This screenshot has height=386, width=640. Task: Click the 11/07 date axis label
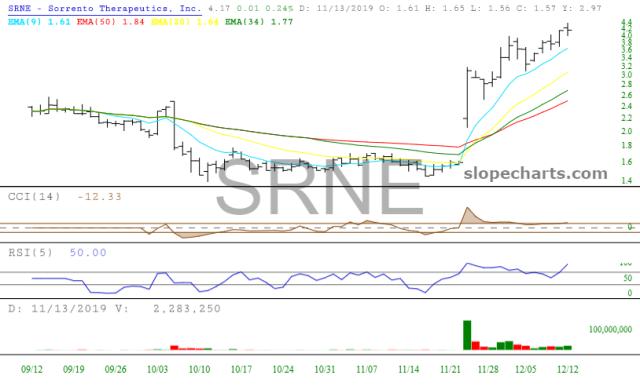tap(367, 369)
